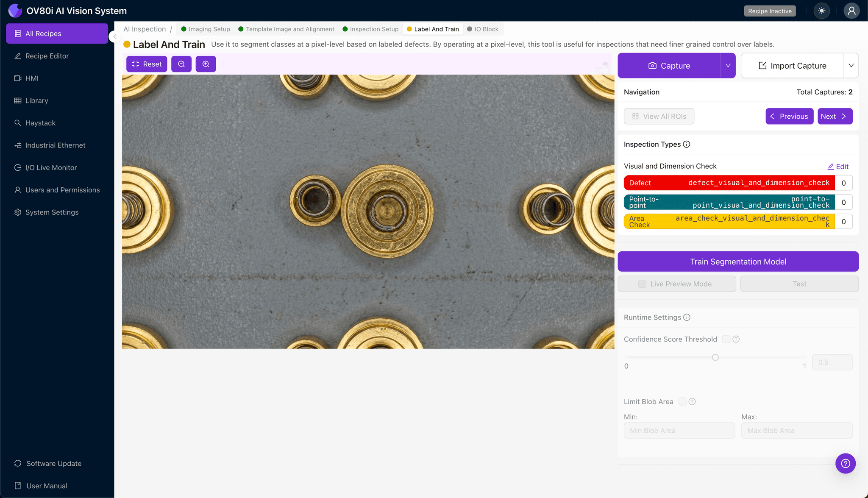
Task: Toggle the Confidence Score Threshold checkbox
Action: point(726,339)
